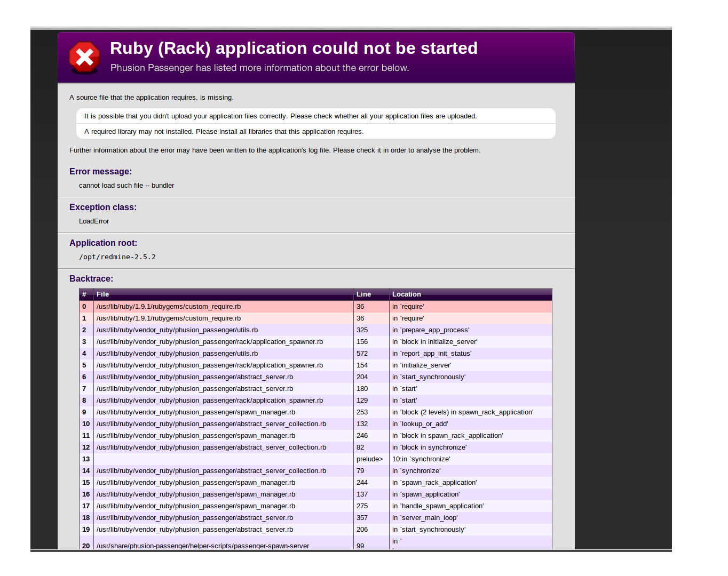Click the "/opt/redmine-2.5.2" application root path
Screen dimensions: 728x576
[117, 257]
